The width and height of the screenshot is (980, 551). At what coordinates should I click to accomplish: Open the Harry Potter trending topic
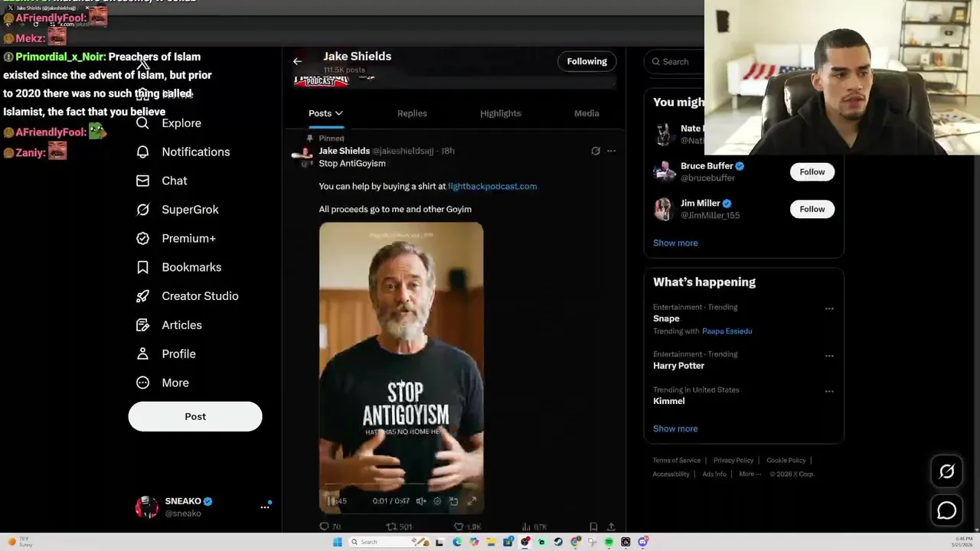pos(678,366)
